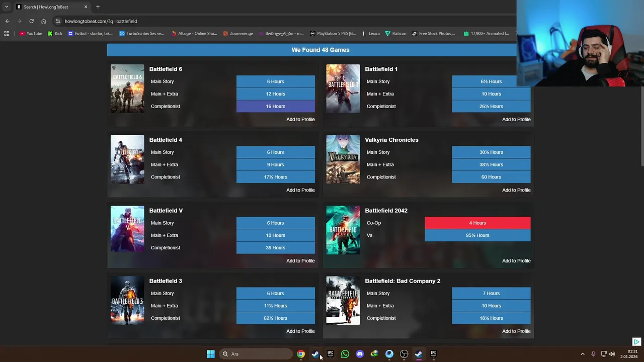Add Battlefield 3 to profile
Viewport: 644px width, 362px height.
tap(300, 331)
